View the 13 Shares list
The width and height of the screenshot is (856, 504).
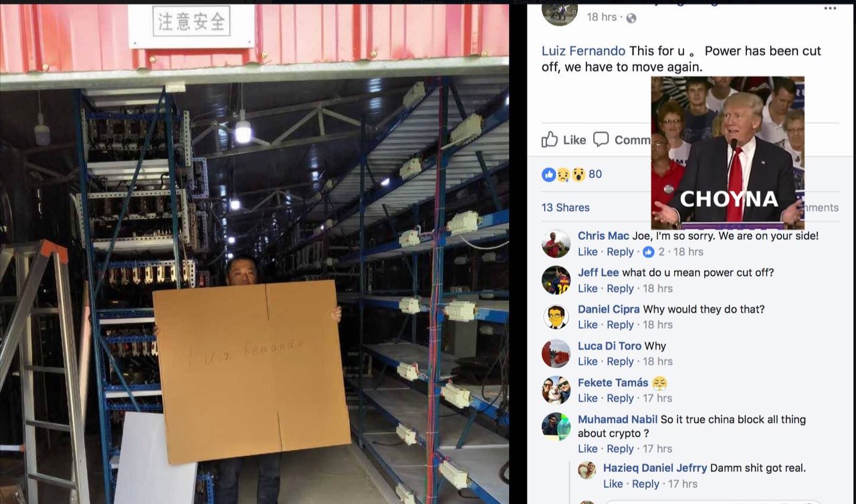pos(566,207)
